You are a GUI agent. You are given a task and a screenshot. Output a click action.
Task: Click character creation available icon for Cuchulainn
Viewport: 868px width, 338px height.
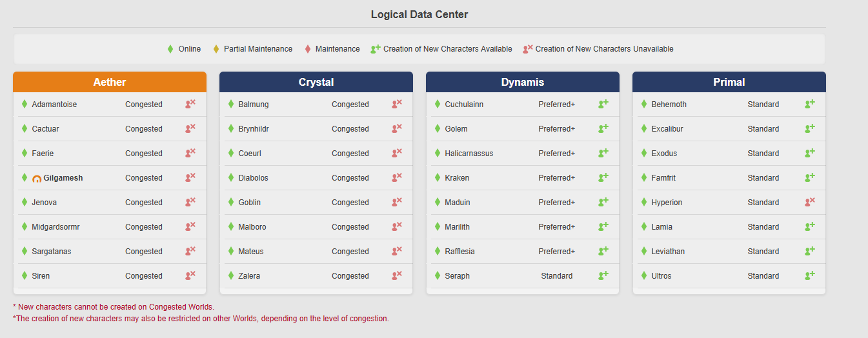(x=603, y=104)
